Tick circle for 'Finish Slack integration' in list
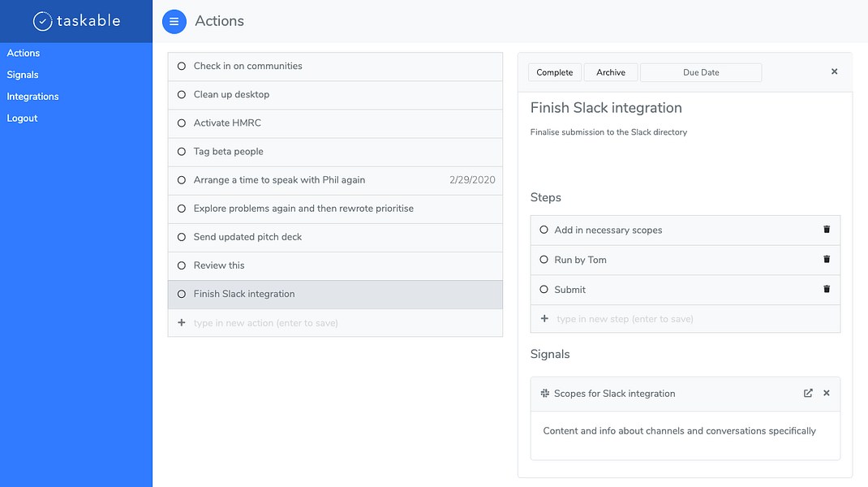Image resolution: width=868 pixels, height=487 pixels. click(x=182, y=294)
